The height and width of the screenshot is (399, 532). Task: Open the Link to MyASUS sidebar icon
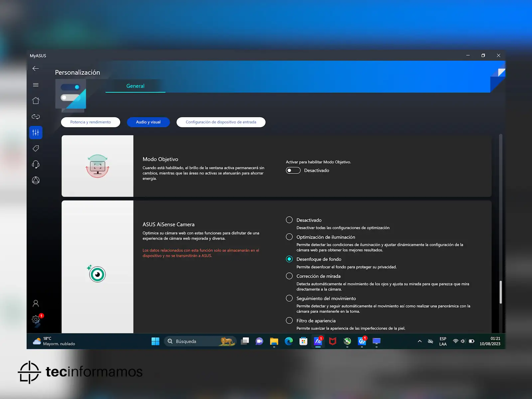36,117
